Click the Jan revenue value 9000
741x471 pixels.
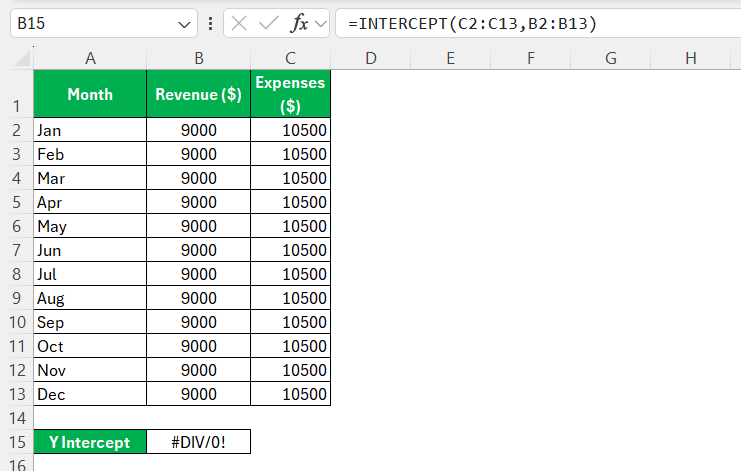[198, 130]
